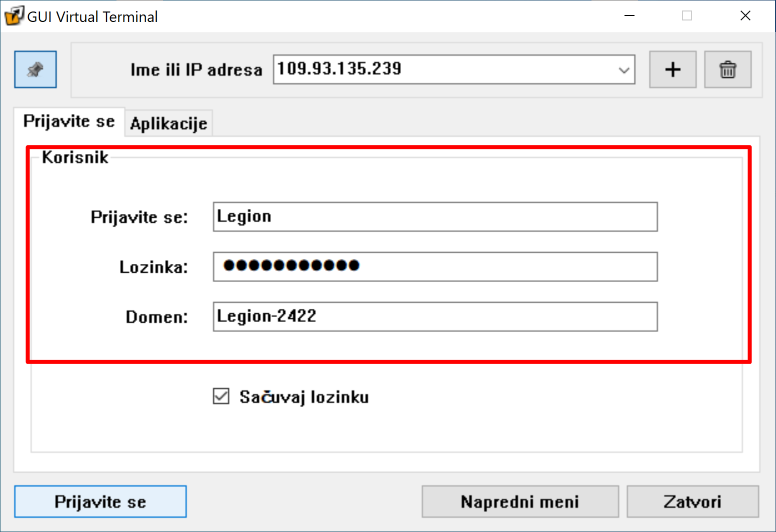Toggle the Sačuvaj lozinku checkbox
The width and height of the screenshot is (776, 532).
click(x=221, y=397)
